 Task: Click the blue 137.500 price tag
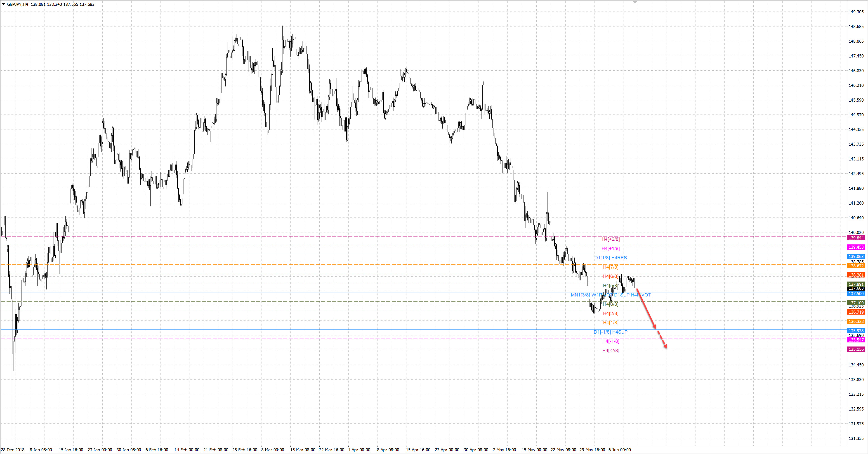pyautogui.click(x=856, y=294)
